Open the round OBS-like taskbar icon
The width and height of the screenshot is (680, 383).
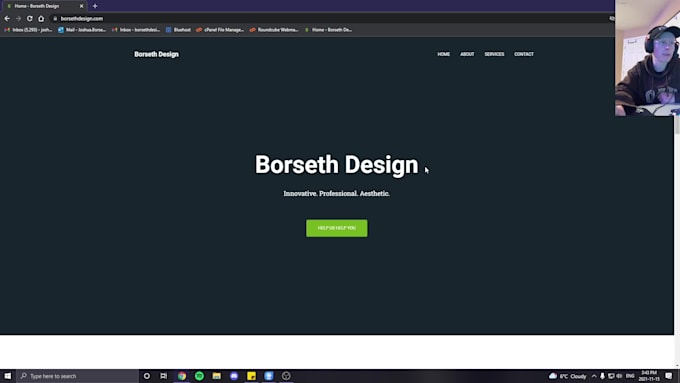286,376
